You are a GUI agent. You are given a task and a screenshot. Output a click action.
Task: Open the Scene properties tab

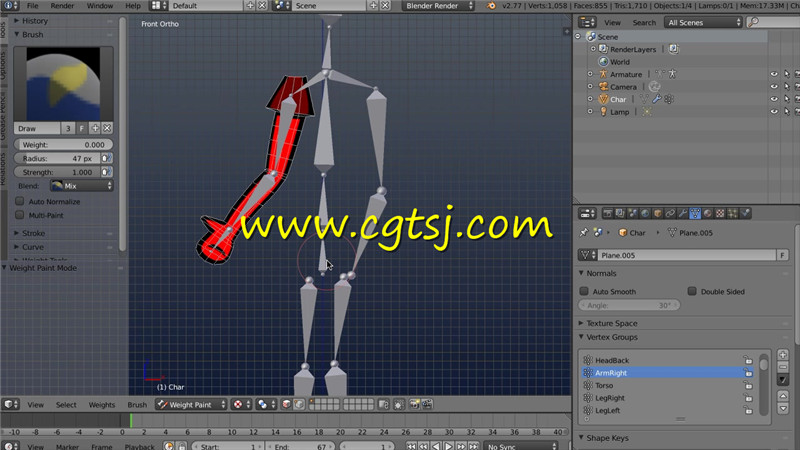click(x=633, y=213)
